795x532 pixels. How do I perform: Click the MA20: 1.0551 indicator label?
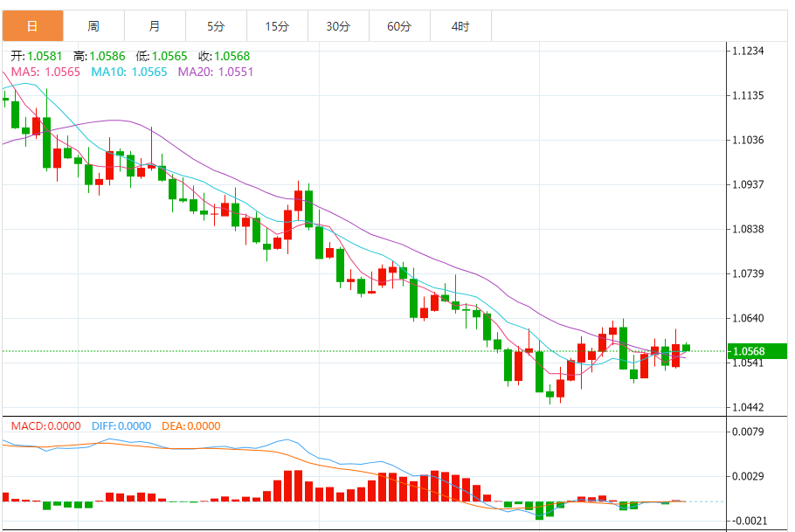point(216,72)
